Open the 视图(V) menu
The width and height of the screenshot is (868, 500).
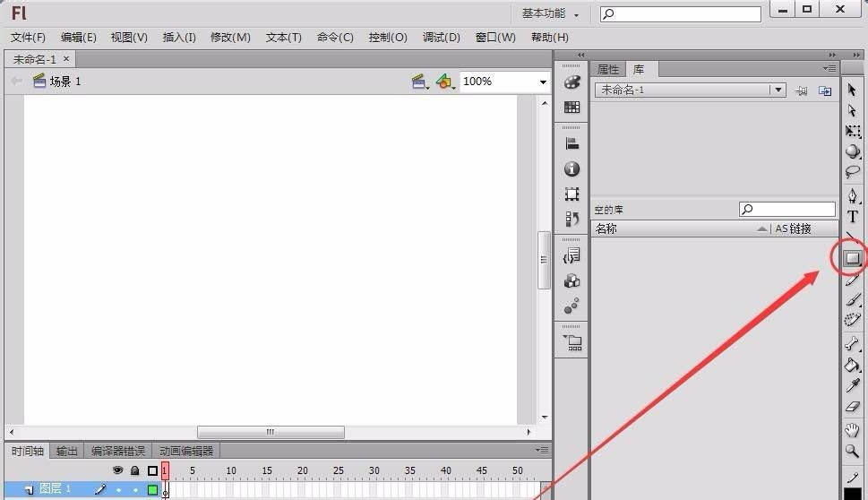[129, 37]
